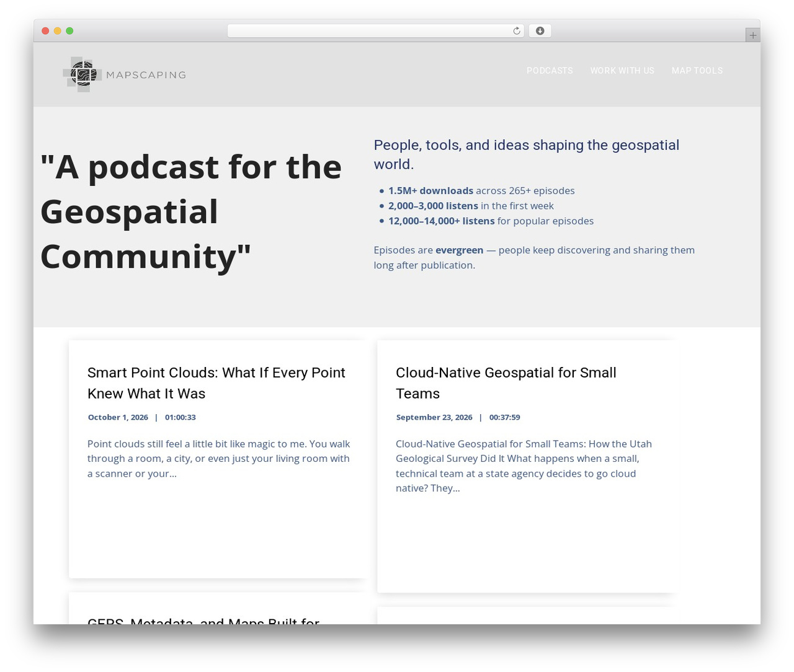Click the 'A podcast for the Geospatial Community' heading
The image size is (794, 672).
191,212
